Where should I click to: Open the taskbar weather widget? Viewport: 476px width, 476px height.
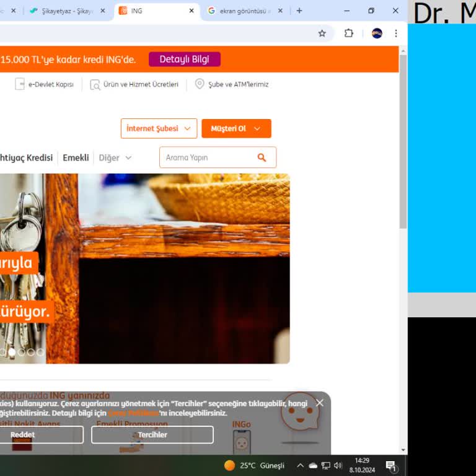[254, 465]
